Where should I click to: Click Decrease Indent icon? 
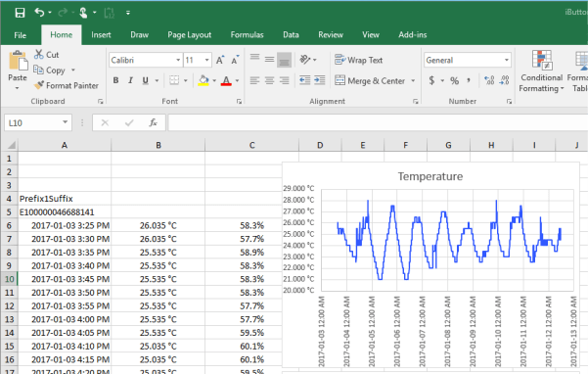(x=305, y=80)
